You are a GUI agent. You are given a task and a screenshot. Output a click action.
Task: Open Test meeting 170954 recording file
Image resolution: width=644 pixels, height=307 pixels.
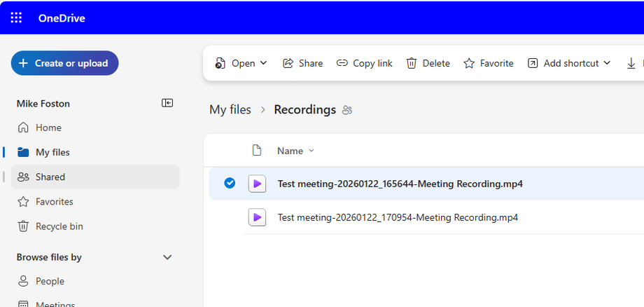pyautogui.click(x=398, y=217)
